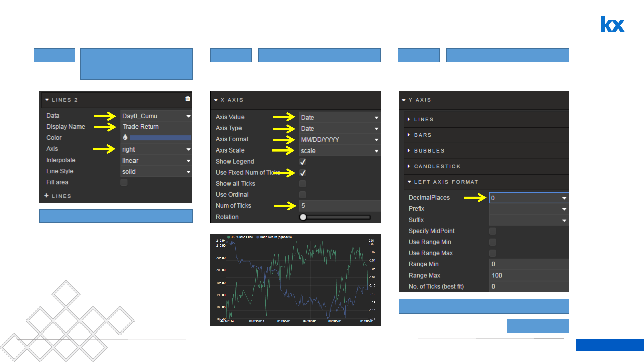Click the Num of Ticks input field

pos(339,206)
